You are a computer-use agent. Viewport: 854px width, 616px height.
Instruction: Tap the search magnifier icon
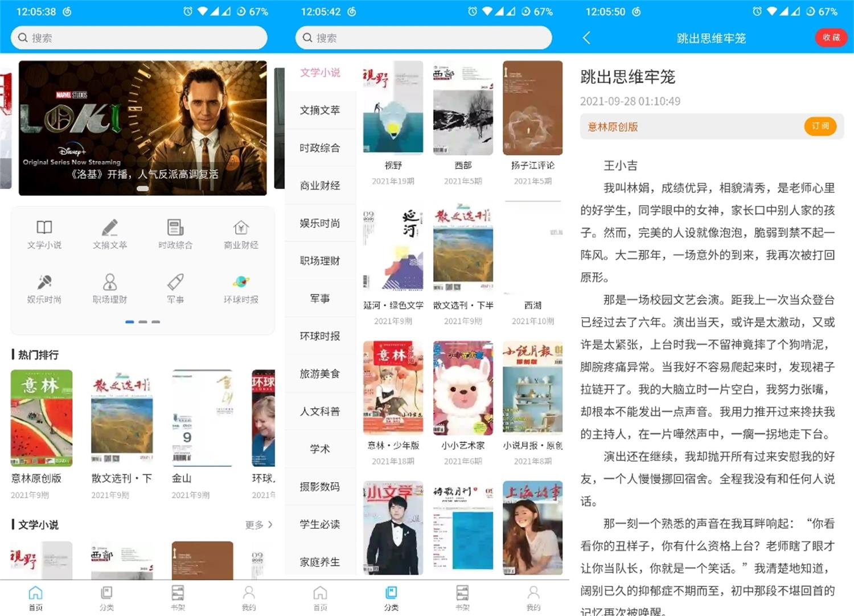click(x=23, y=38)
